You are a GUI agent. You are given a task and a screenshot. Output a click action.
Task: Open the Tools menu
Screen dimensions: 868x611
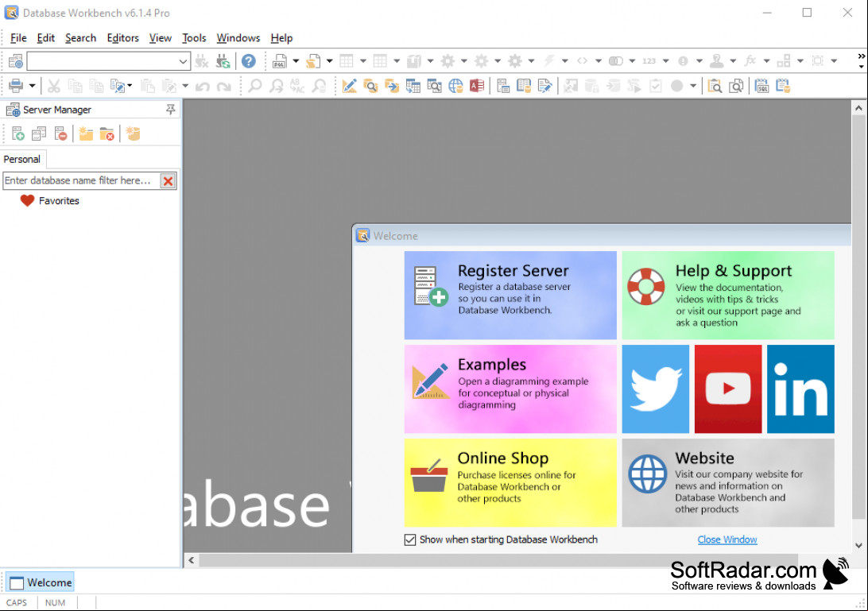click(x=194, y=37)
